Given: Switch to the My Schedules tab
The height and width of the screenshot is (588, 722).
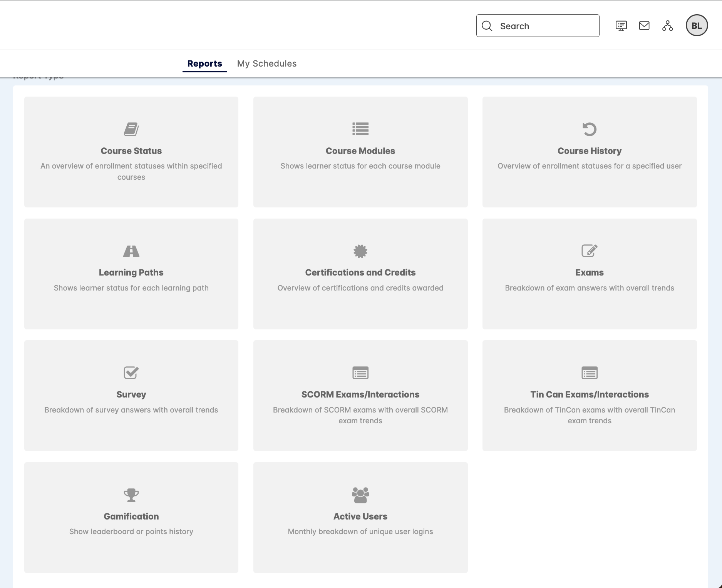Looking at the screenshot, I should [x=267, y=63].
